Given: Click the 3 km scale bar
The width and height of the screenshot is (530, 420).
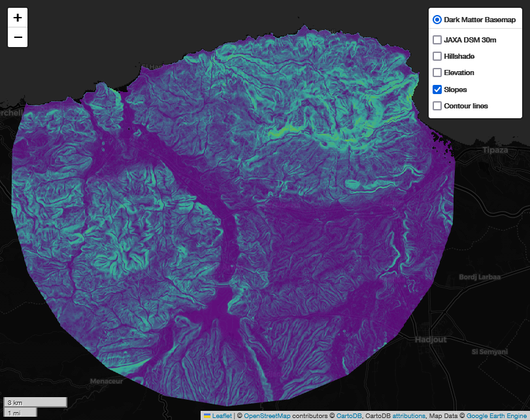Looking at the screenshot, I should tap(35, 402).
